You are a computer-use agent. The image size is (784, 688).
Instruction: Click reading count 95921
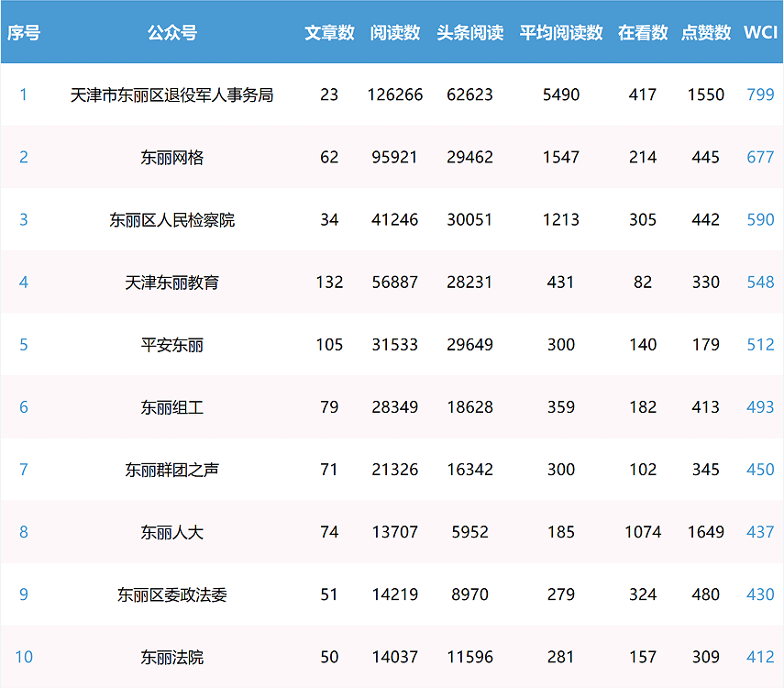point(395,157)
